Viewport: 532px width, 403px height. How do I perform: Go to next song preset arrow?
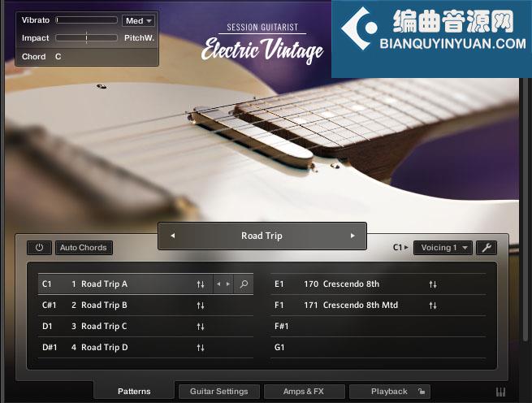353,236
